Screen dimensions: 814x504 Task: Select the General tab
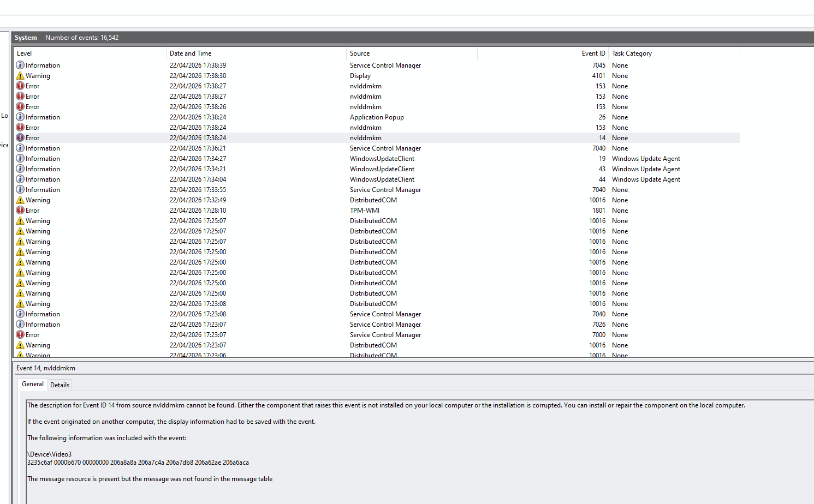[33, 384]
